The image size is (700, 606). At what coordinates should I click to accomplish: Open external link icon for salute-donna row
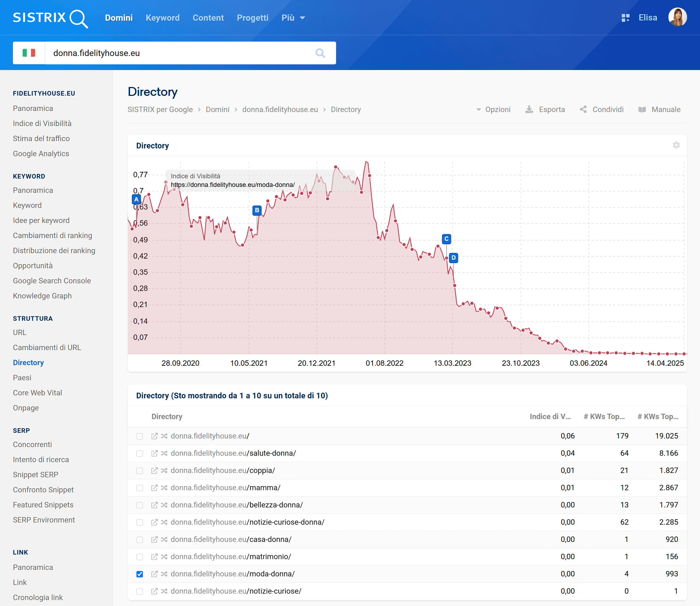154,453
